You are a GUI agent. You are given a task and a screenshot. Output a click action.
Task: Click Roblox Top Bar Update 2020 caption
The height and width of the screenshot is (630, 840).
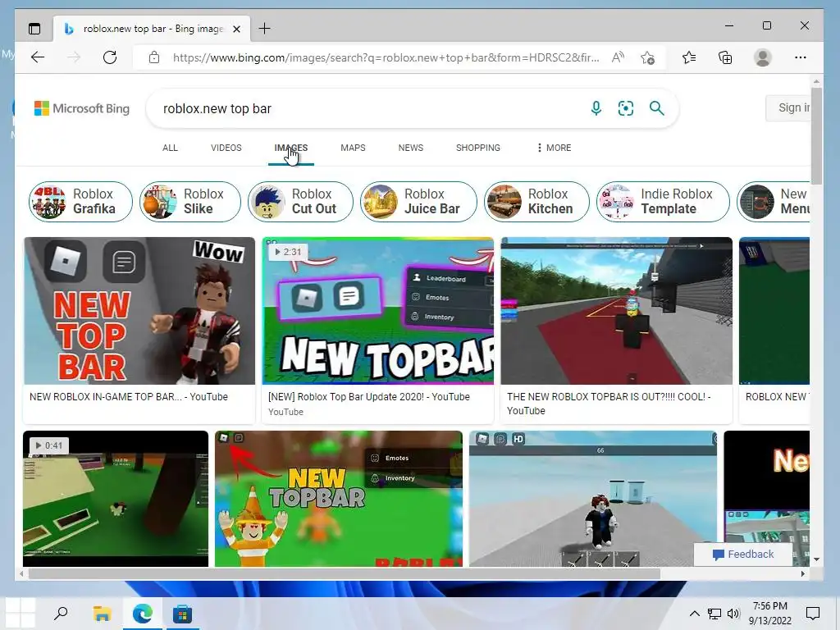[368, 397]
